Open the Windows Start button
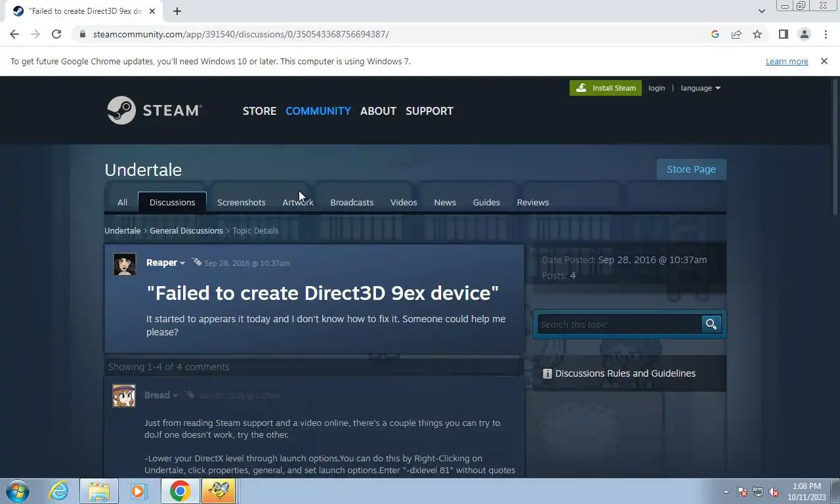Image resolution: width=840 pixels, height=504 pixels. pyautogui.click(x=16, y=491)
